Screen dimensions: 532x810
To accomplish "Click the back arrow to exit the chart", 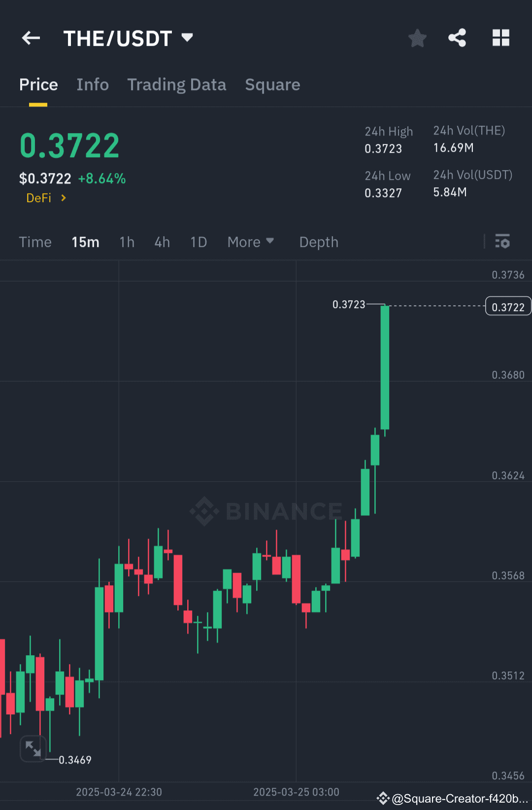I will [x=31, y=38].
